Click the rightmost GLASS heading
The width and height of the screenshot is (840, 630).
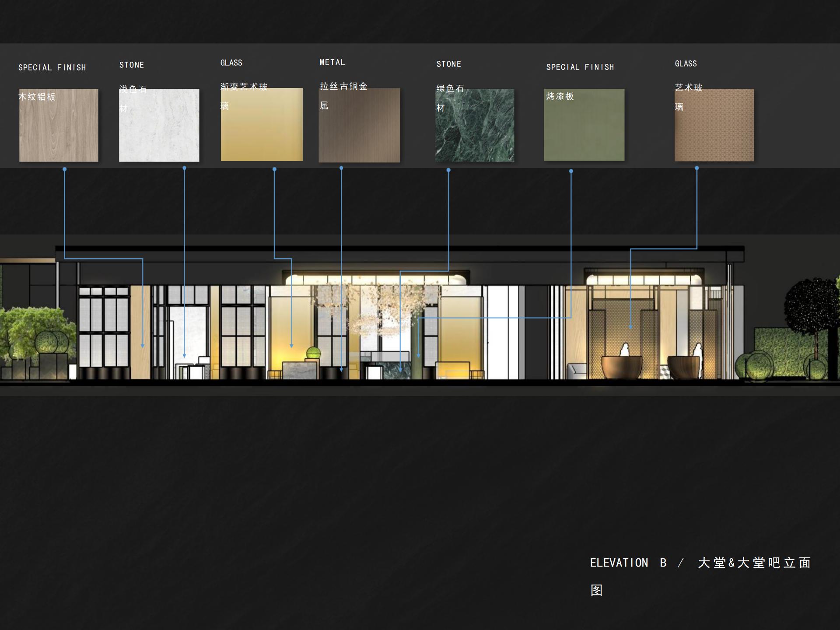pyautogui.click(x=686, y=64)
